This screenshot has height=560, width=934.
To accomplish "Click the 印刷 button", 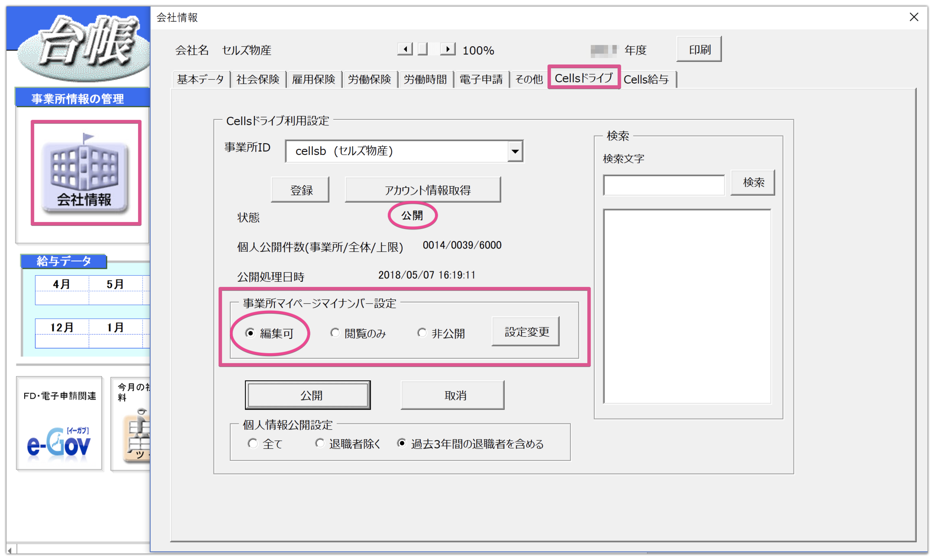I will tap(699, 49).
